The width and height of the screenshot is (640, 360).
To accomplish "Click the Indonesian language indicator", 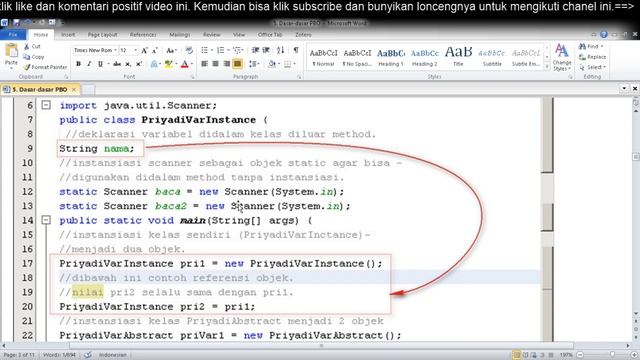I will 113,355.
